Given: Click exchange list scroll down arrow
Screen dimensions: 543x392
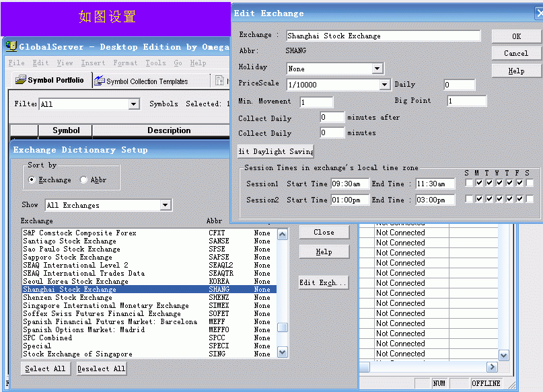Looking at the screenshot, I should [283, 352].
